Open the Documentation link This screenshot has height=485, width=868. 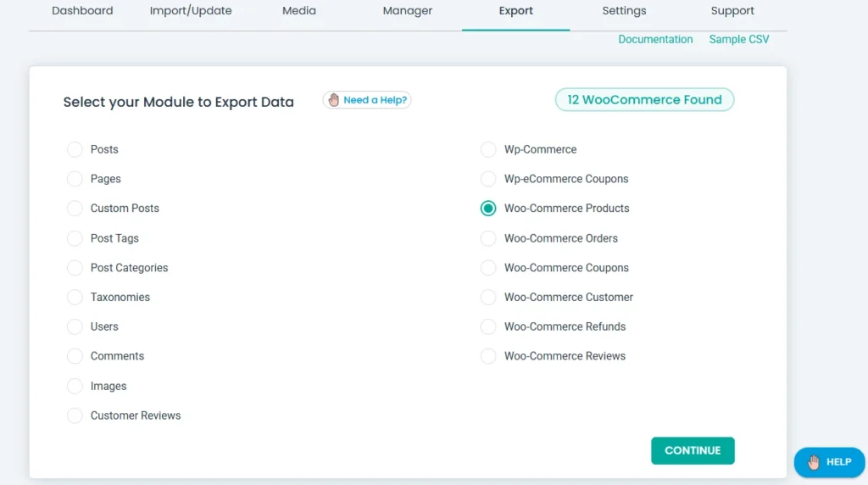click(655, 39)
